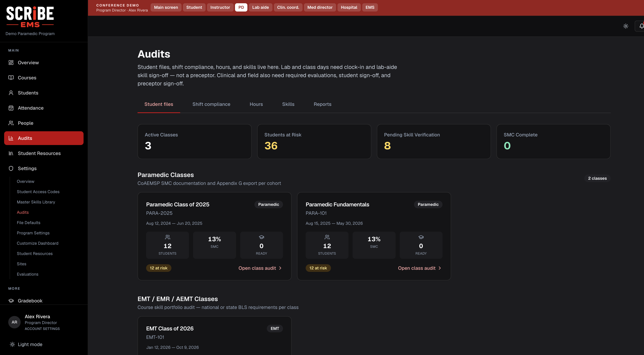Click the Courses book icon

tap(11, 78)
